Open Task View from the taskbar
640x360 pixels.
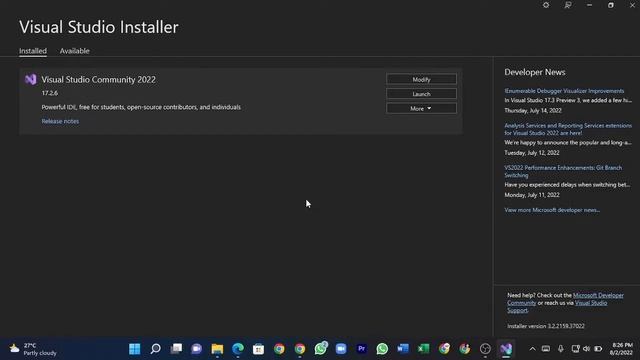pyautogui.click(x=176, y=349)
